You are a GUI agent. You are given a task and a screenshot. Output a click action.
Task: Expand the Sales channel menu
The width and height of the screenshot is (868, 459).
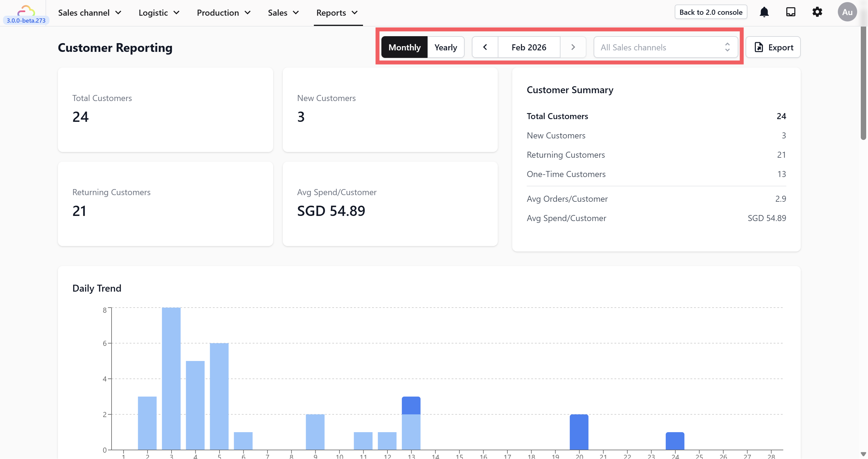89,13
